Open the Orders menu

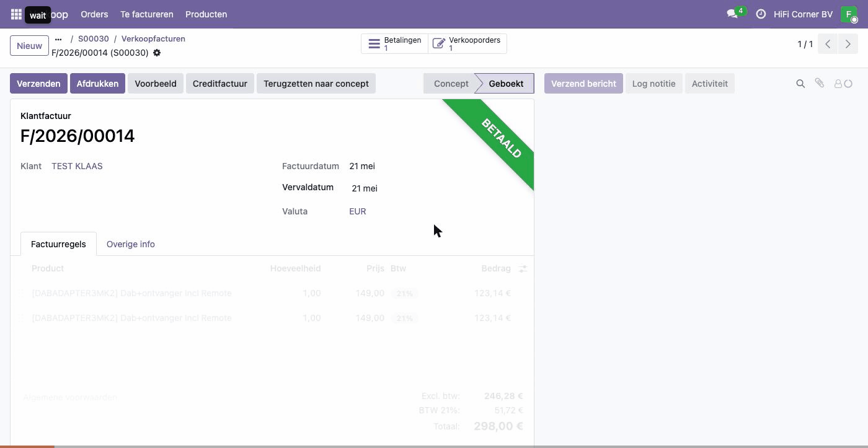(94, 14)
